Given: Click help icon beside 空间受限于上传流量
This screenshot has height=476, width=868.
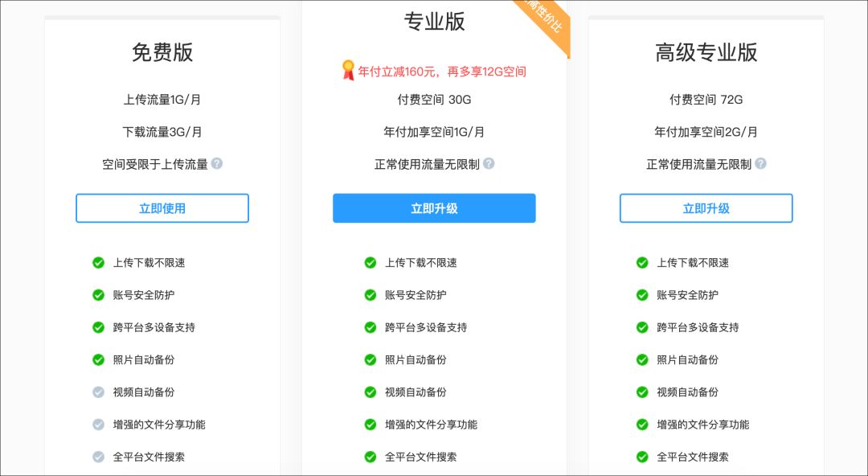Looking at the screenshot, I should [x=217, y=163].
